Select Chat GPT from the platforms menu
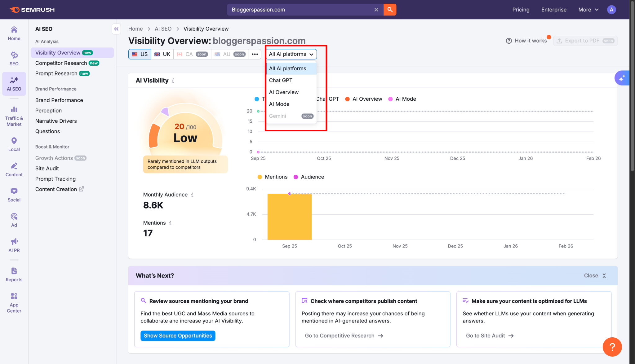This screenshot has height=364, width=635. [281, 80]
